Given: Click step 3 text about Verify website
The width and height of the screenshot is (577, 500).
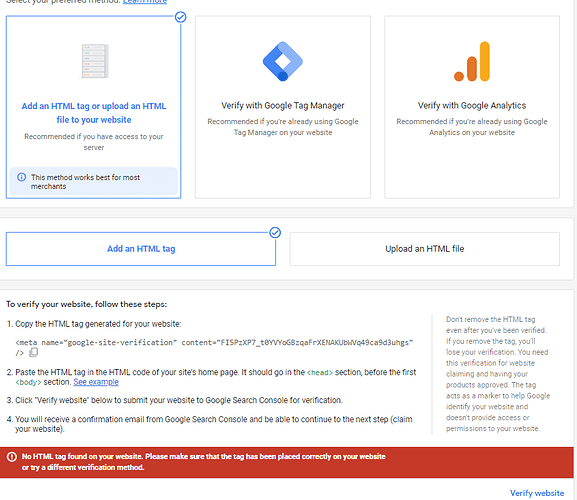Looking at the screenshot, I should click(x=179, y=400).
